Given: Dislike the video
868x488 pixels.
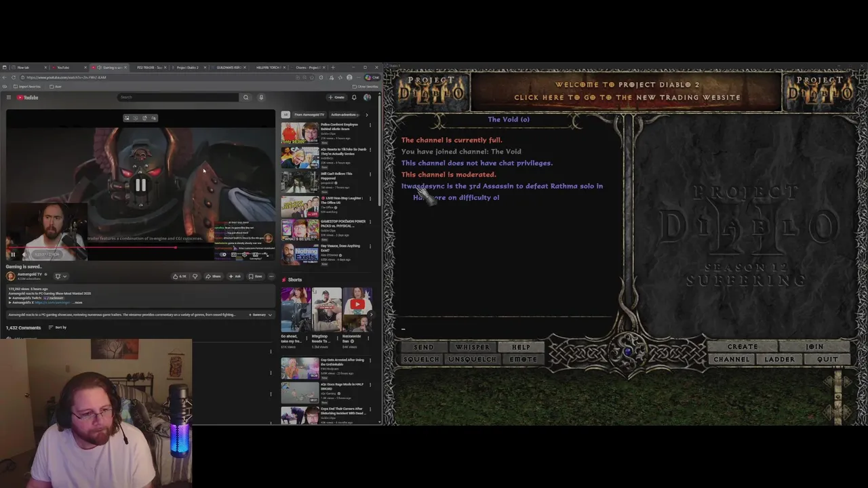Looking at the screenshot, I should (x=195, y=277).
